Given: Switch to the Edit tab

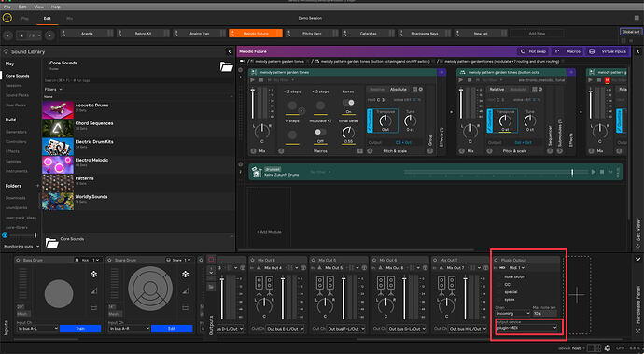Looking at the screenshot, I should tap(48, 19).
